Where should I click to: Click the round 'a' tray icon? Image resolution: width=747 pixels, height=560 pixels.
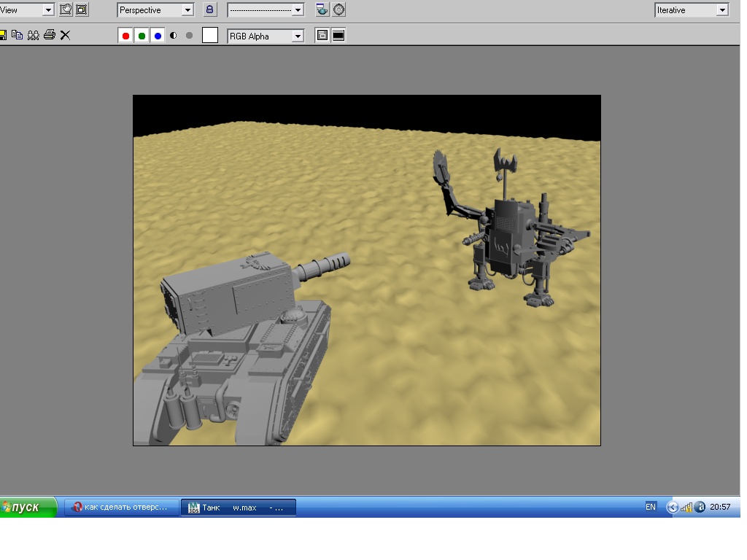click(x=700, y=507)
